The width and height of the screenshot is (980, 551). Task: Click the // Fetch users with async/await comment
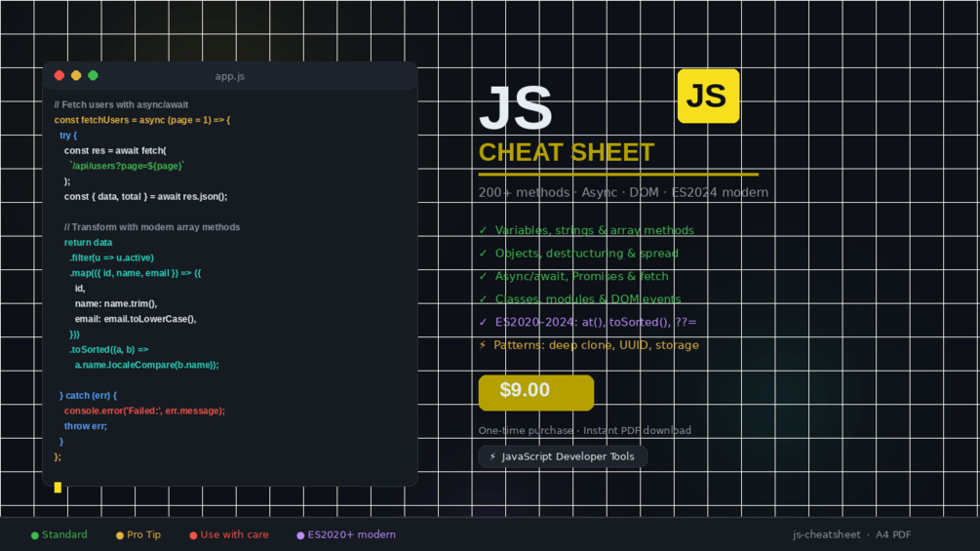121,105
